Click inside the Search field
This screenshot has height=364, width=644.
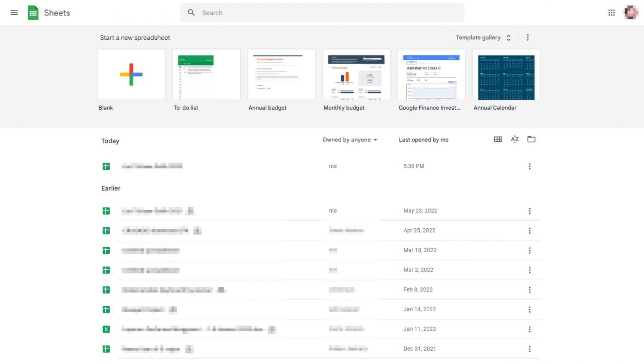[322, 13]
